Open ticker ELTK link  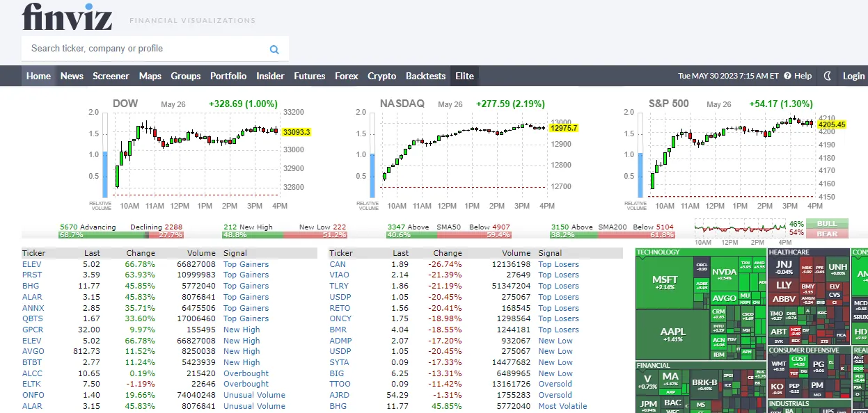click(32, 384)
